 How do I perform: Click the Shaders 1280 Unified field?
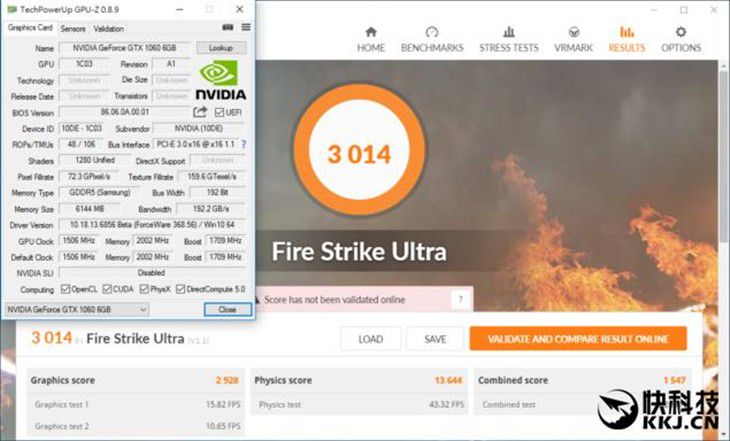pos(95,160)
